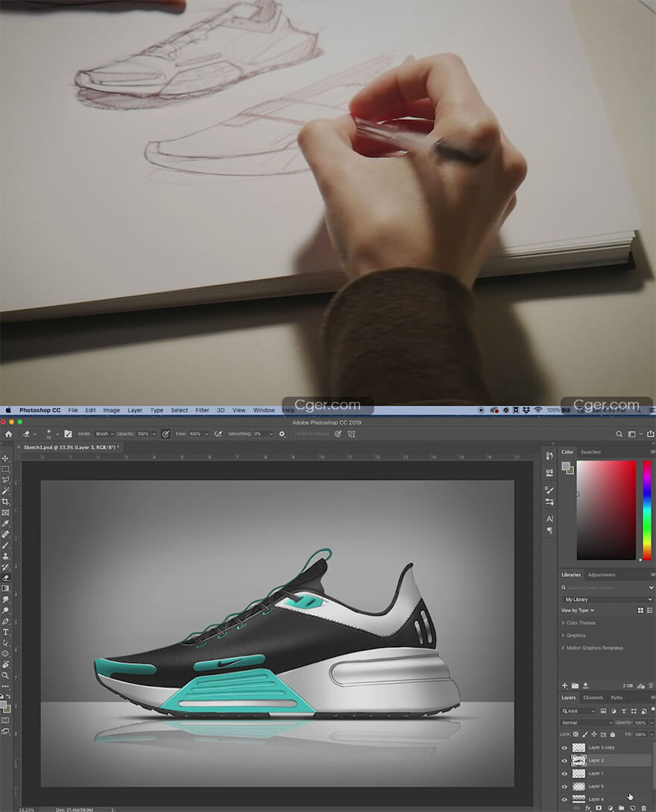
Task: Open the Paragraph panel icon
Action: pyautogui.click(x=549, y=531)
